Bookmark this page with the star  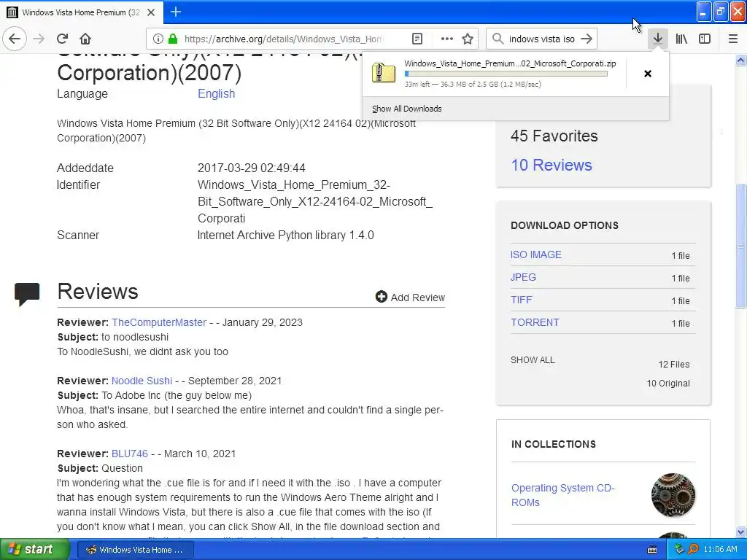(468, 39)
